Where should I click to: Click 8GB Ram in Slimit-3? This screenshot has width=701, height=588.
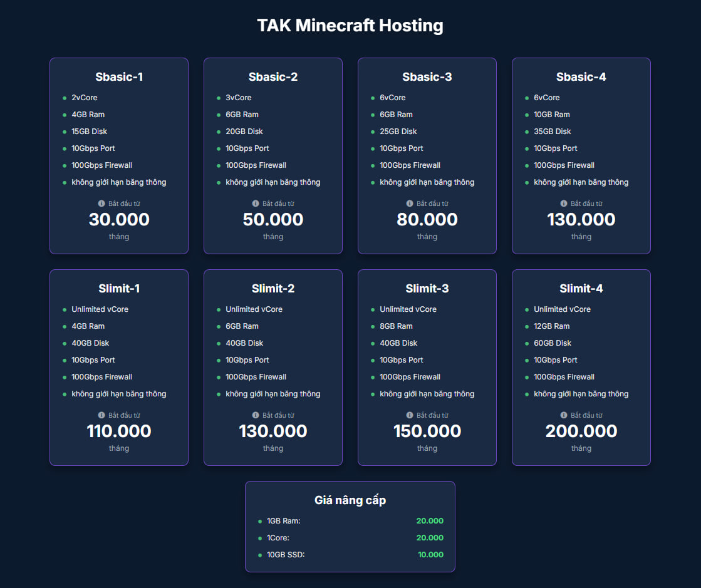tap(396, 326)
